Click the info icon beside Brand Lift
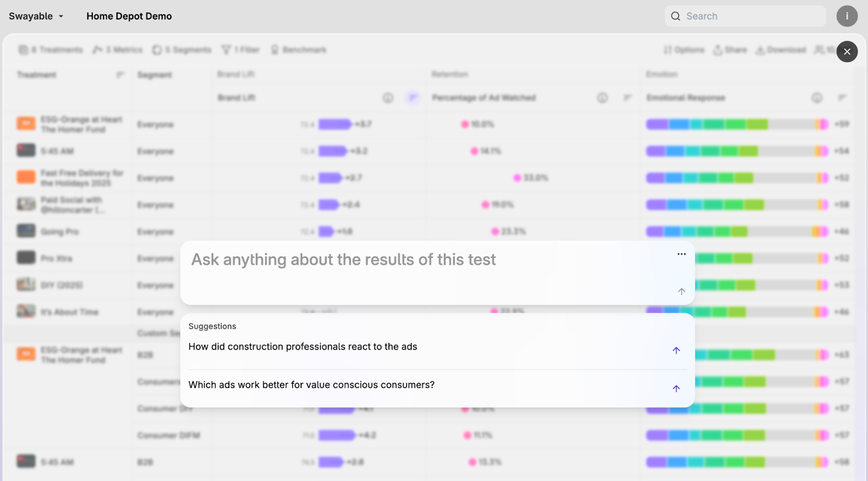The image size is (868, 481). coord(388,98)
